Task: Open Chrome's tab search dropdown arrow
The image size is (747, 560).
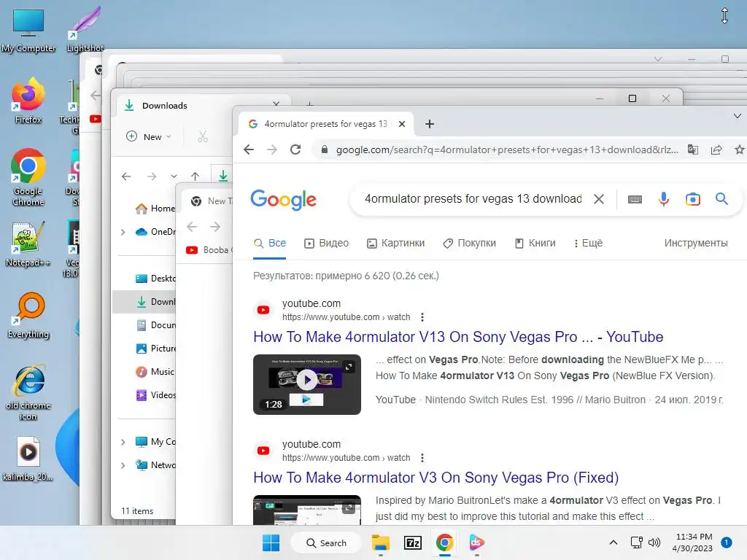Action: point(737,116)
